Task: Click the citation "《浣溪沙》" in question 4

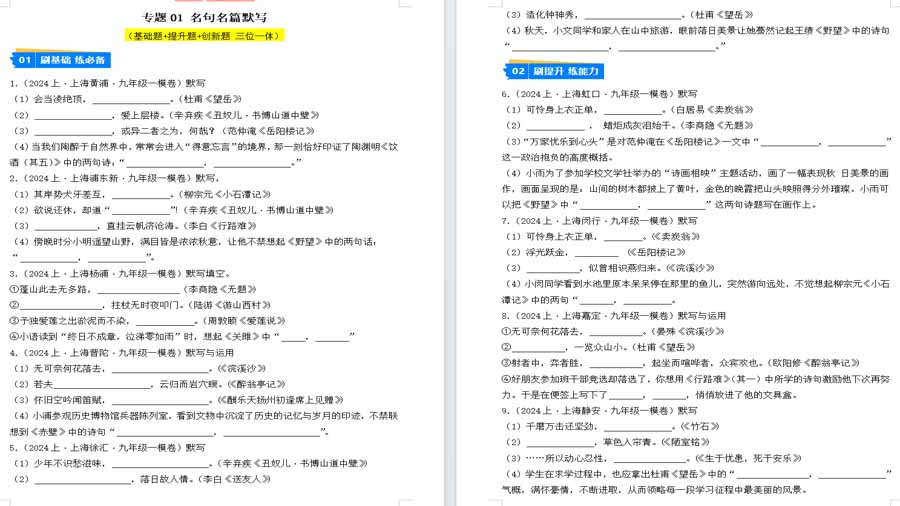Action: click(x=242, y=368)
